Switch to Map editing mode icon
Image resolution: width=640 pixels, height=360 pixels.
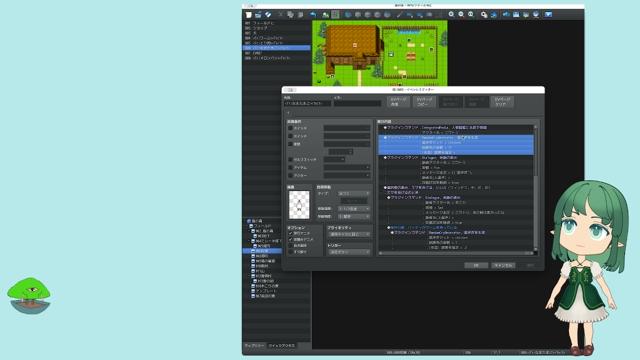pyautogui.click(x=325, y=15)
